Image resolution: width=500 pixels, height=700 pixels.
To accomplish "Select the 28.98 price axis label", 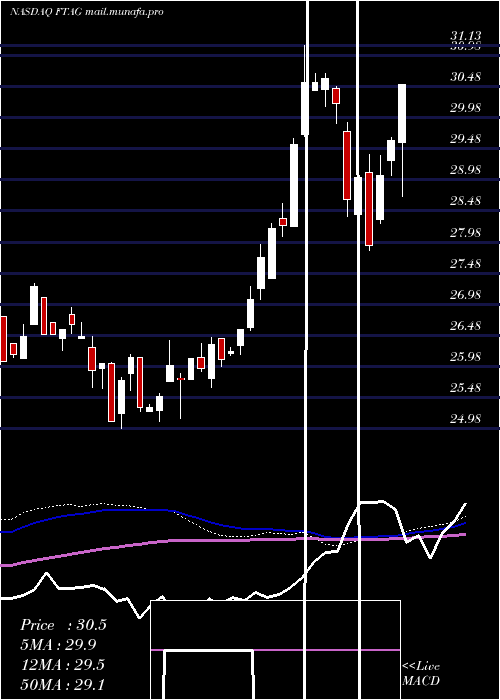I will point(466,170).
